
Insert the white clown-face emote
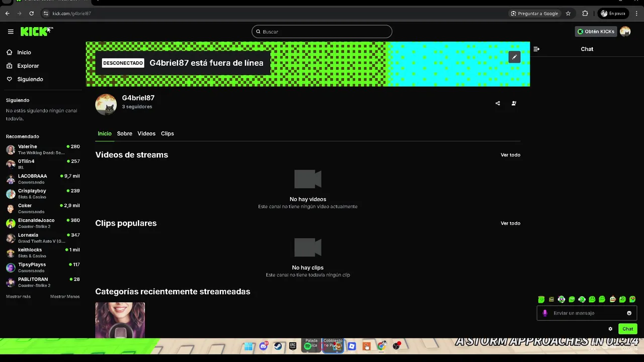click(x=612, y=299)
